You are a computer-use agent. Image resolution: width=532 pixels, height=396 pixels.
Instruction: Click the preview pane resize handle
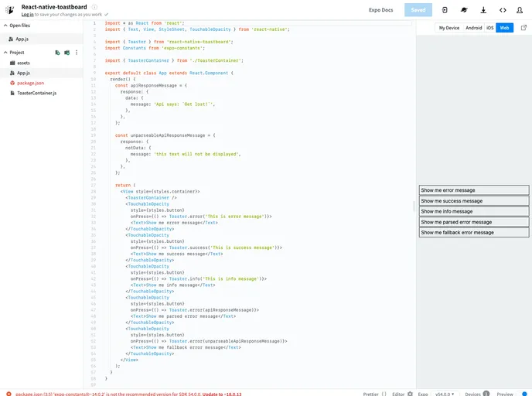pos(414,206)
